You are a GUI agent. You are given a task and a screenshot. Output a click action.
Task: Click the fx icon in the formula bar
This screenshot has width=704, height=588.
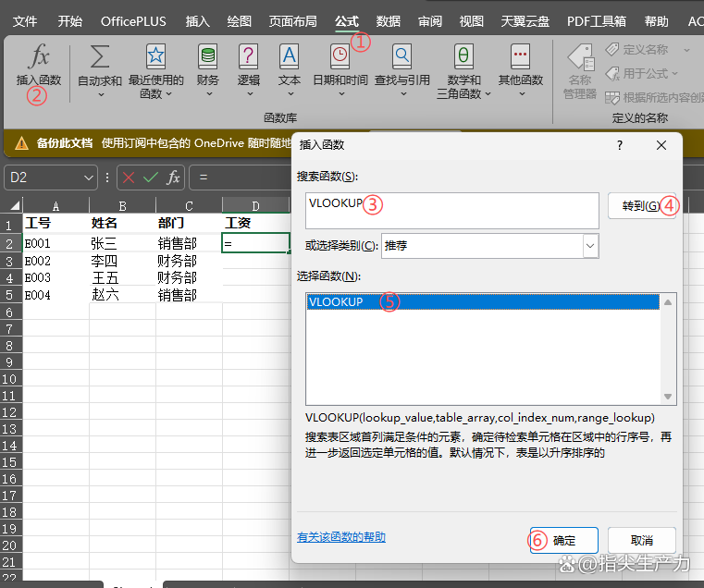[x=173, y=178]
